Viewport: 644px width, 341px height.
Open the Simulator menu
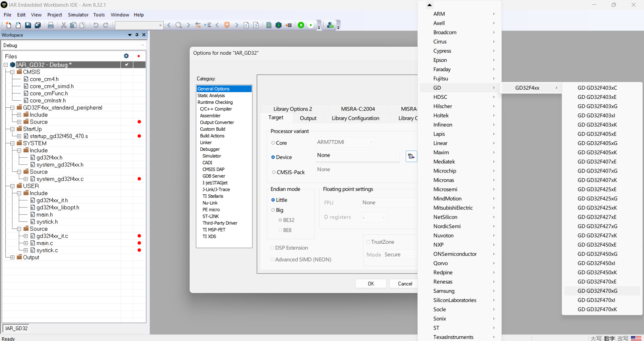pyautogui.click(x=78, y=15)
